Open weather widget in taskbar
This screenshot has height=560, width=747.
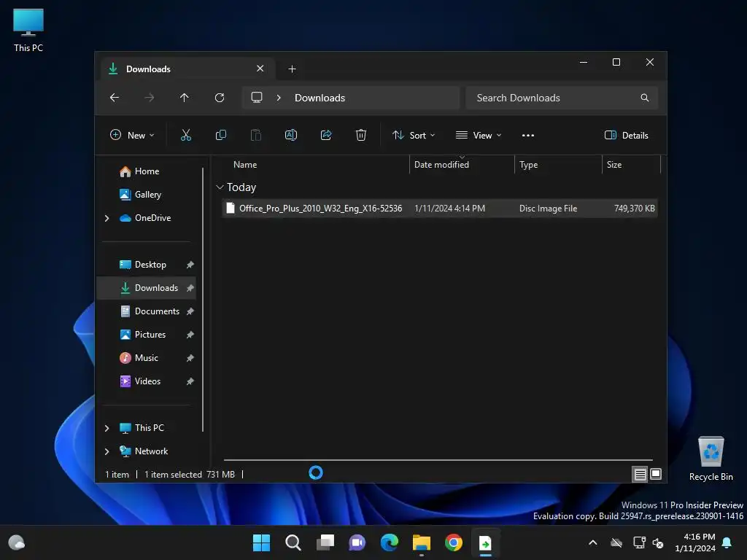coord(17,542)
